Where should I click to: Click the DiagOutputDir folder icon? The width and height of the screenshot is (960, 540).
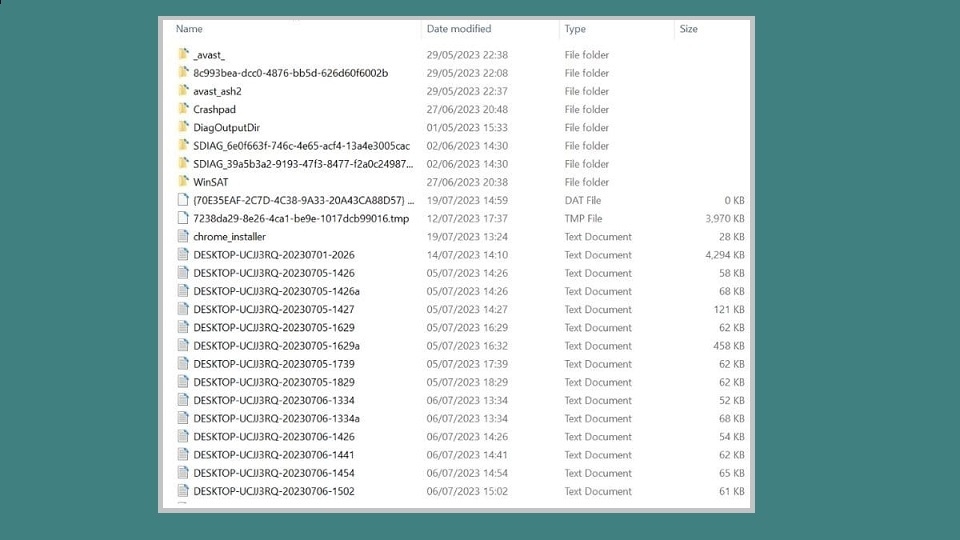pos(183,127)
